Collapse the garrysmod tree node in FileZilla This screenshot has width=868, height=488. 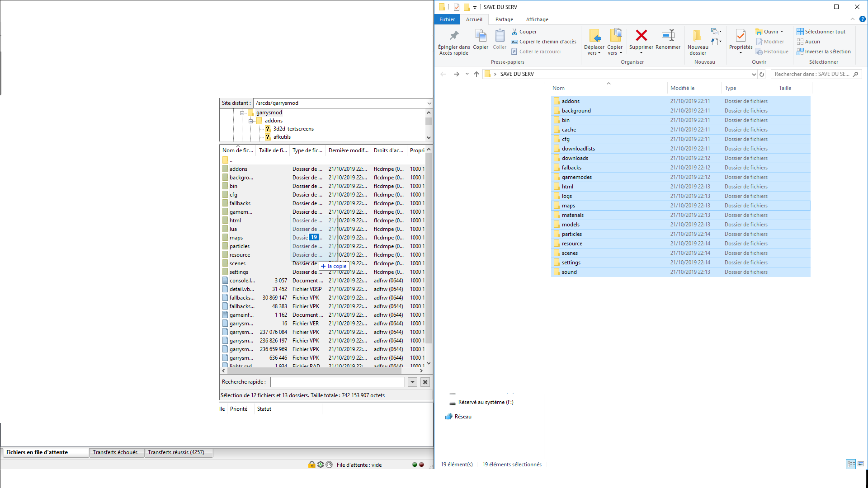click(x=242, y=113)
